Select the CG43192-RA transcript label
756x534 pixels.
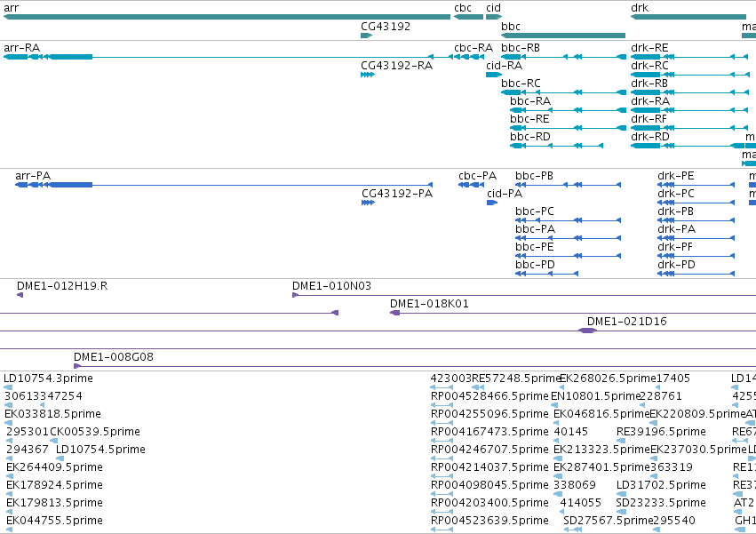[x=396, y=66]
